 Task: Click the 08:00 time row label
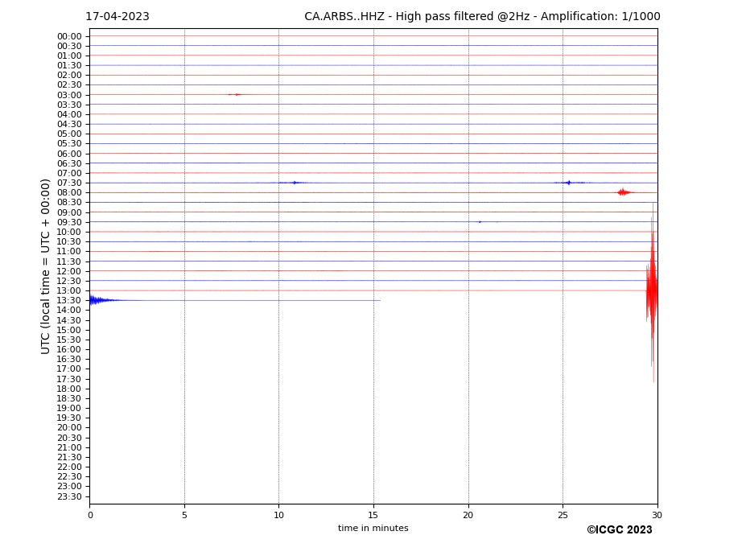[69, 192]
